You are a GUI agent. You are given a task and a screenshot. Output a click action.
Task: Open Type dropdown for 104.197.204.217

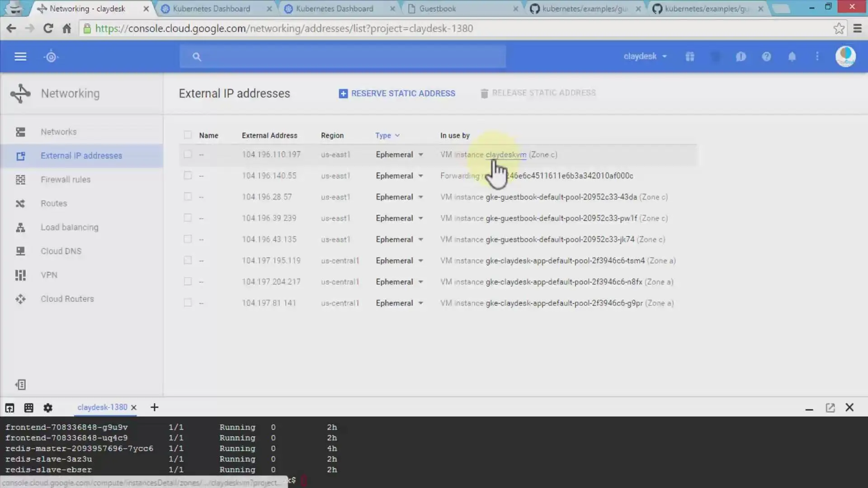pyautogui.click(x=399, y=282)
